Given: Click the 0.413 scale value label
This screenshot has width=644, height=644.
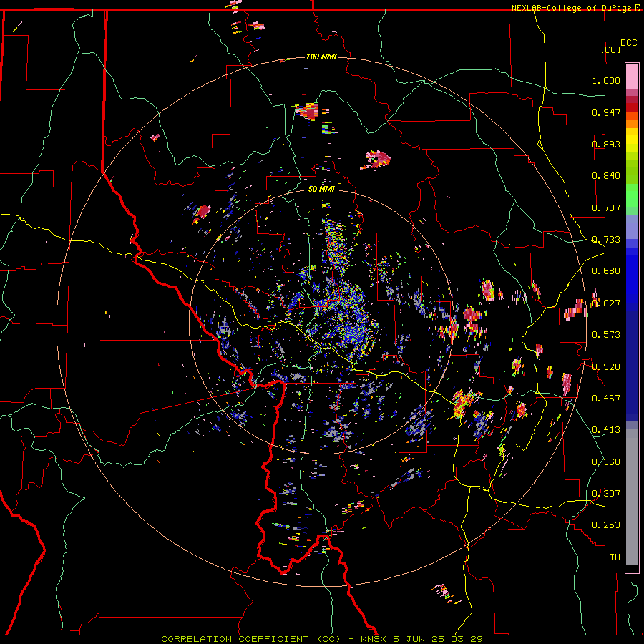Looking at the screenshot, I should (x=606, y=430).
